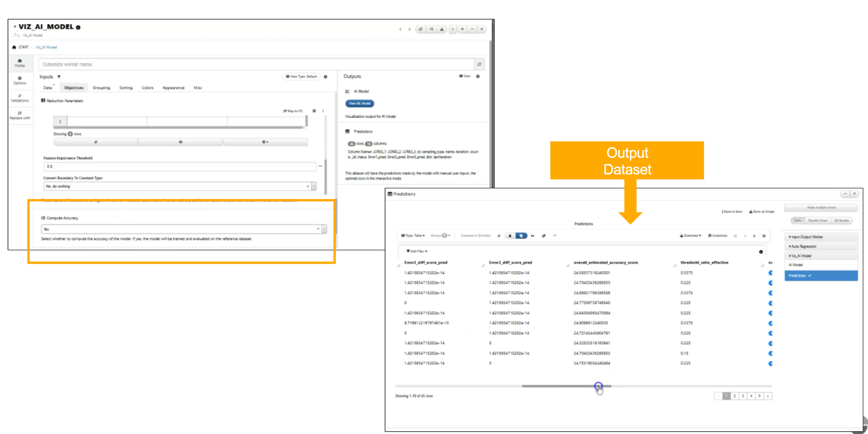Switch to the Grouping tab
Image resolution: width=868 pixels, height=434 pixels.
click(101, 88)
